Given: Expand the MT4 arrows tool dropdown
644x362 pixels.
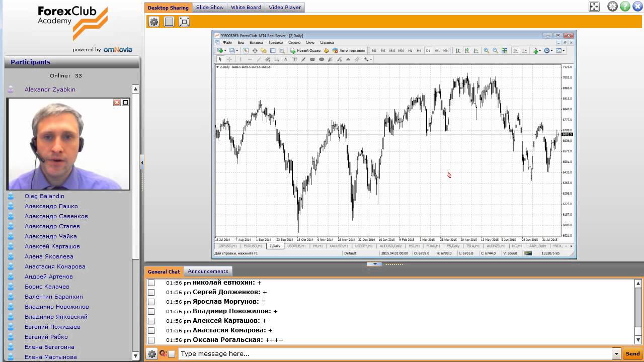Looking at the screenshot, I should 371,59.
